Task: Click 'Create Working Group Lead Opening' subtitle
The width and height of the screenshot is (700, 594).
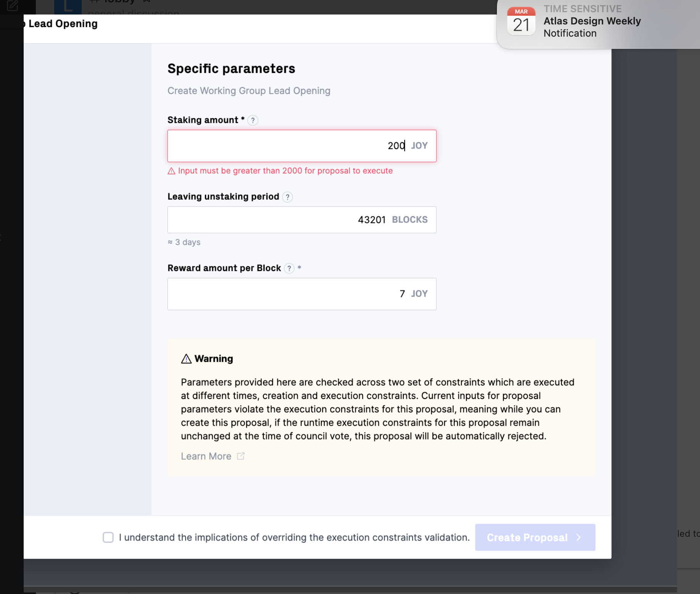Action: pos(249,91)
